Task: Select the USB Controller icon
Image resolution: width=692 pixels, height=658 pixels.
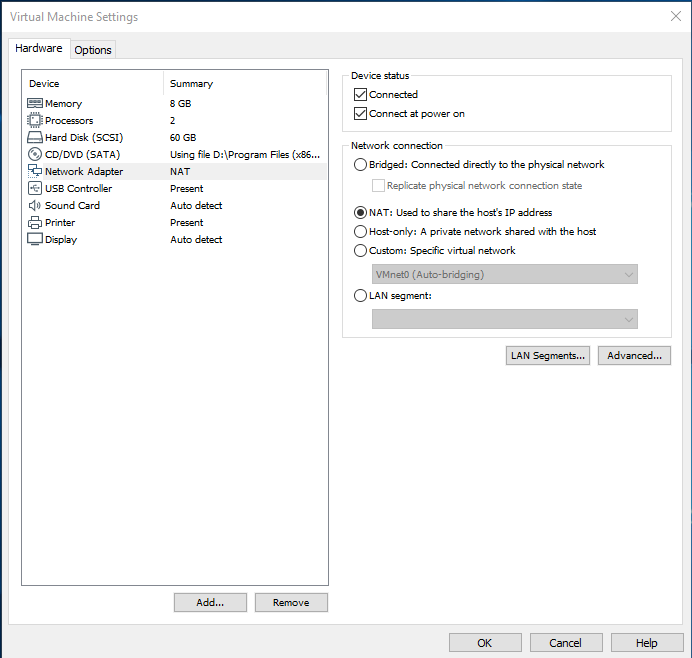Action: point(35,189)
